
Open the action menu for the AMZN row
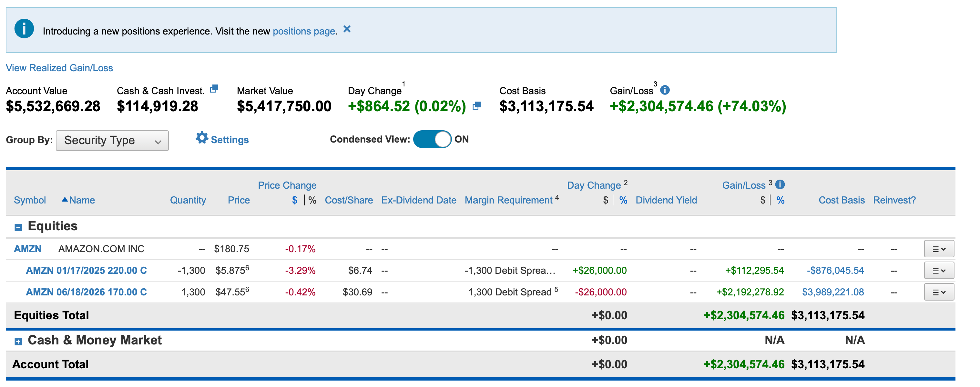tap(939, 249)
